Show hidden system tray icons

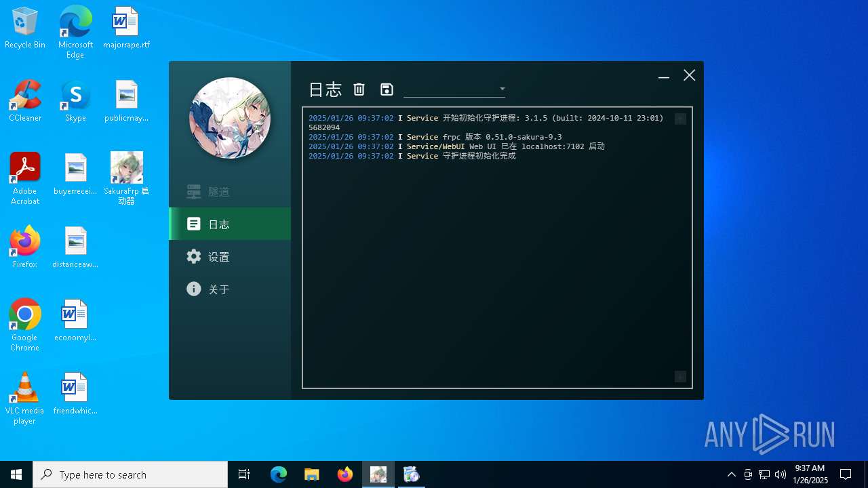732,474
